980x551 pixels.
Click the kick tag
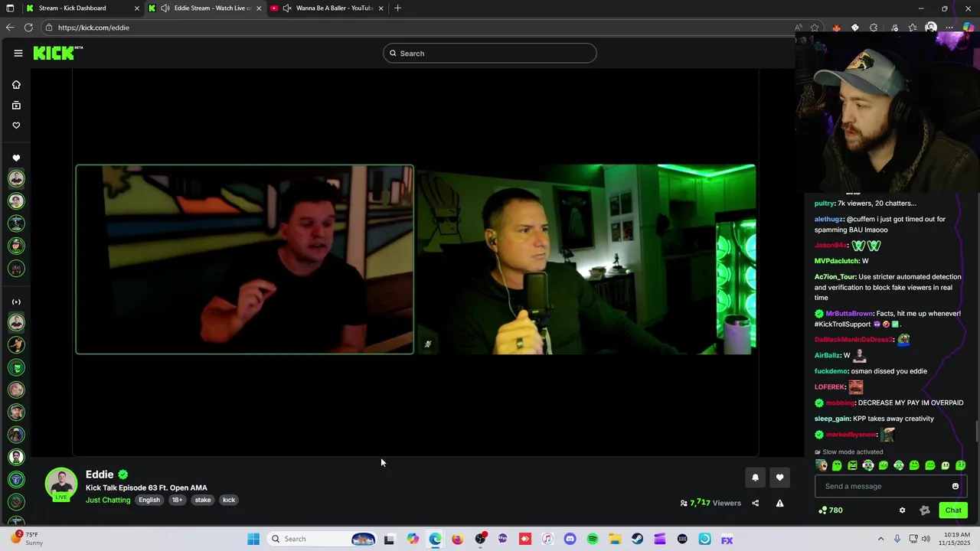point(229,500)
